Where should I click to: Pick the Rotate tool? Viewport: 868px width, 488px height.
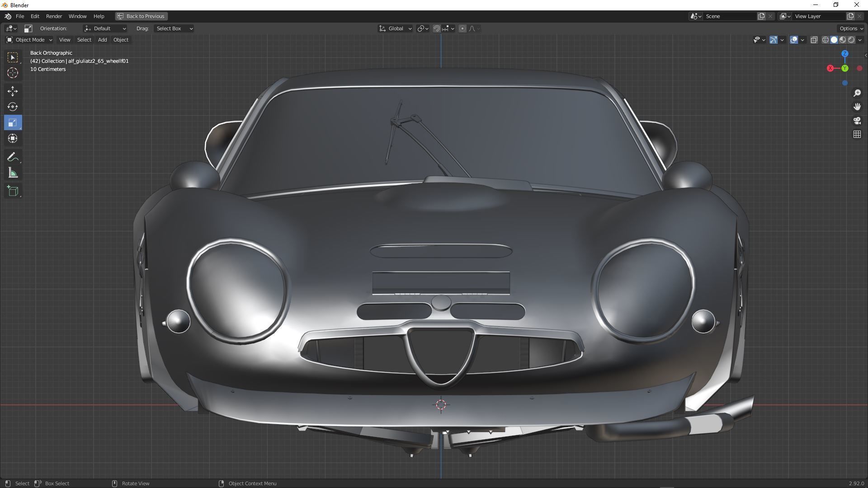tap(13, 107)
